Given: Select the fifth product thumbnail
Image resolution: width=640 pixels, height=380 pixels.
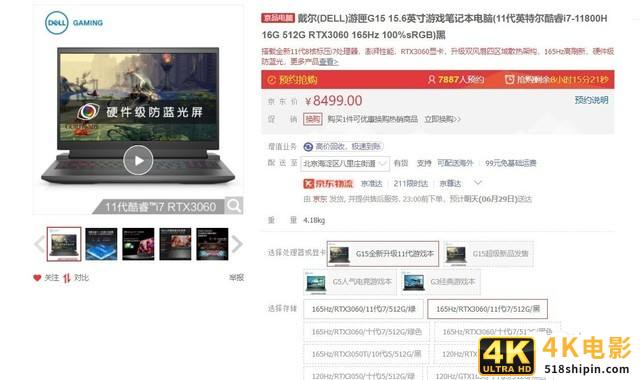Looking at the screenshot, I should tap(212, 244).
